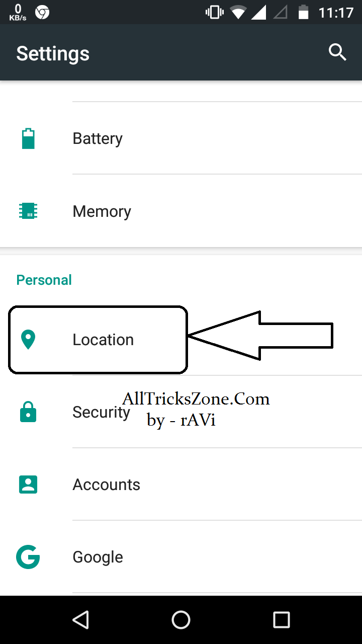Image resolution: width=362 pixels, height=644 pixels.
Task: Open the Battery settings entry
Action: pyautogui.click(x=181, y=138)
